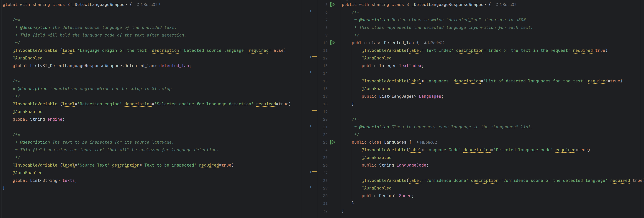This screenshot has height=218, width=644.
Task: Click the detected_lan variable name
Action: 174,66
